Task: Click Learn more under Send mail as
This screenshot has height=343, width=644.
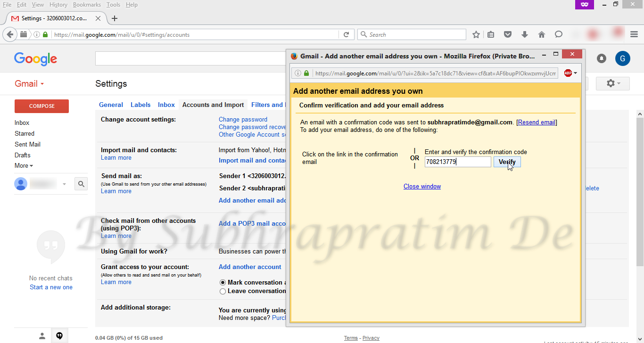Action: (116, 191)
